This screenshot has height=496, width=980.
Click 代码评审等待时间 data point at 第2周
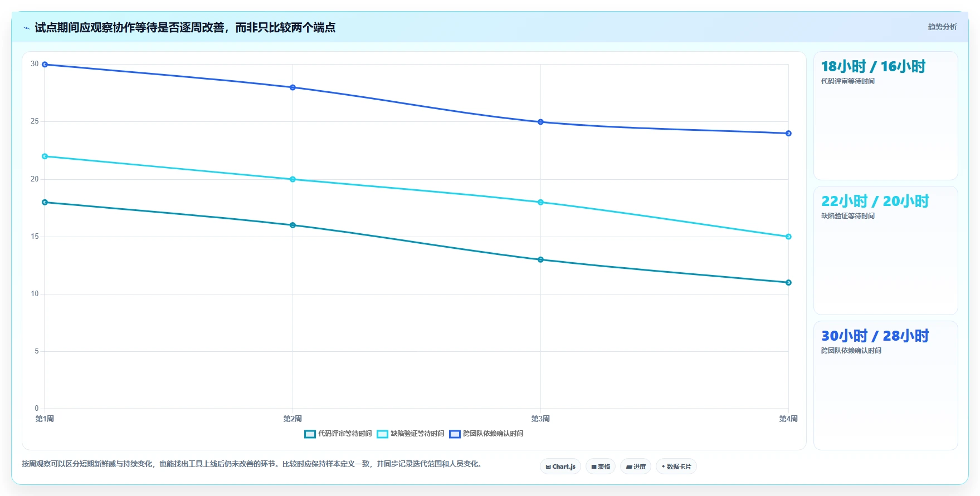[x=292, y=225]
